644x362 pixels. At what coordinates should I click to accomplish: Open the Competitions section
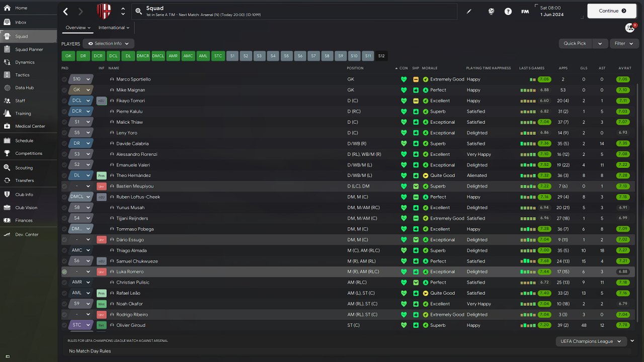point(28,153)
